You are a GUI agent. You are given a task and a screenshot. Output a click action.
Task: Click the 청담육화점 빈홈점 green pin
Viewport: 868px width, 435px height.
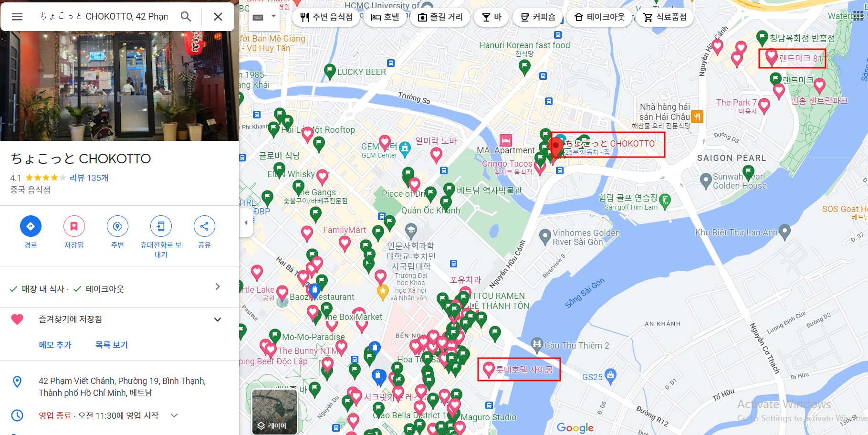[763, 38]
